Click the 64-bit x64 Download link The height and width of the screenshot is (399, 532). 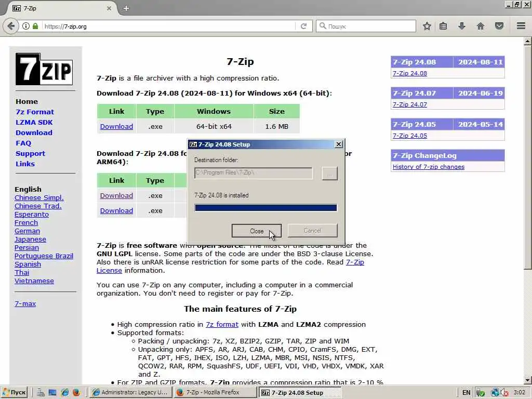116,127
